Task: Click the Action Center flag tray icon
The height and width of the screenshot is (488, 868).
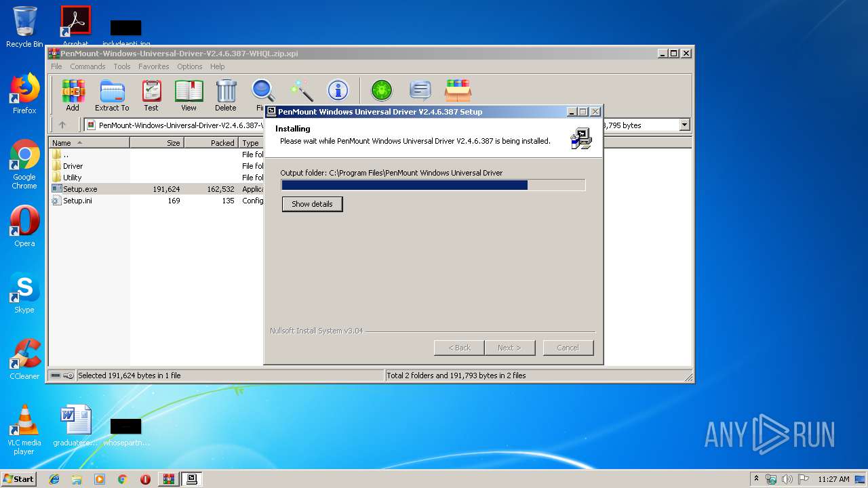Action: (804, 479)
